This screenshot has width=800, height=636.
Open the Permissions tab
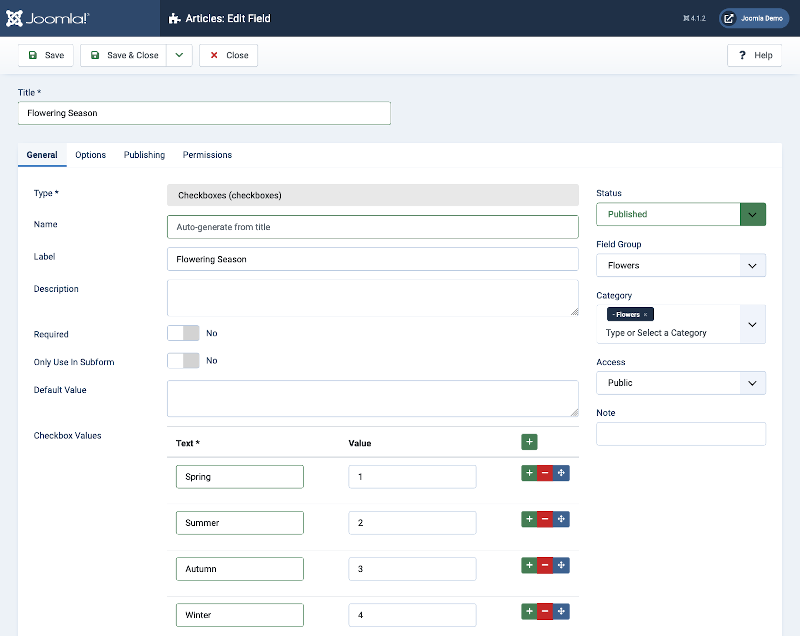coord(207,155)
